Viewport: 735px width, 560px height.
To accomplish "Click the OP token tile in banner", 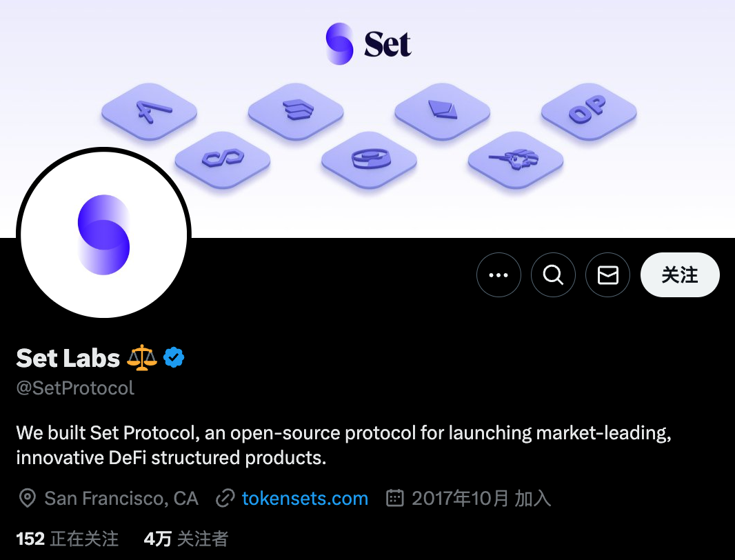I will (588, 110).
